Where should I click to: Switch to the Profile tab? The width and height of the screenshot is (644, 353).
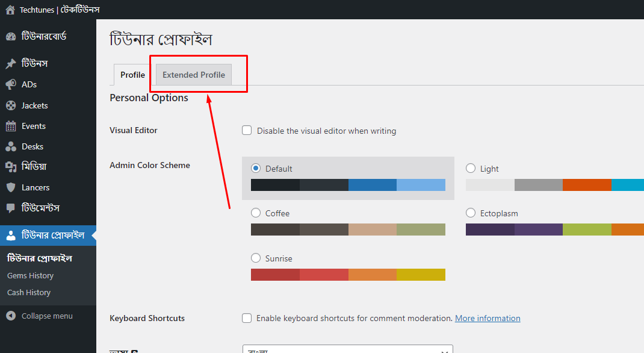click(132, 75)
